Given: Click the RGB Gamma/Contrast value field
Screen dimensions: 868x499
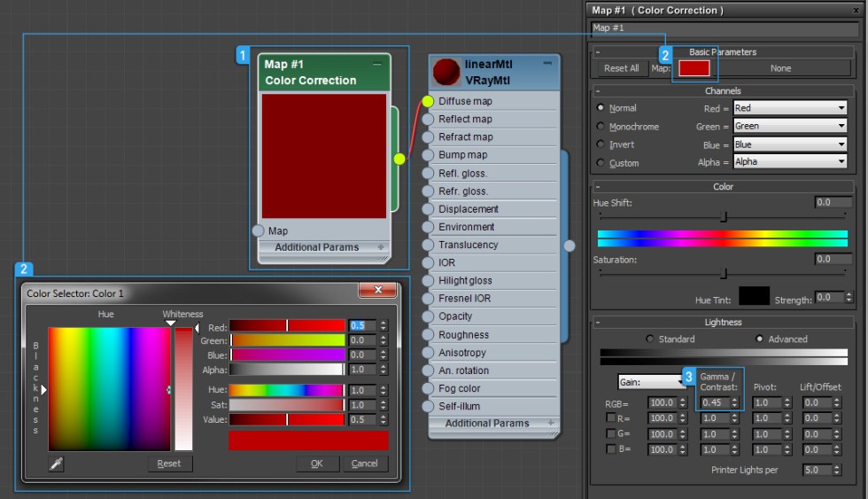Looking at the screenshot, I should pyautogui.click(x=715, y=402).
